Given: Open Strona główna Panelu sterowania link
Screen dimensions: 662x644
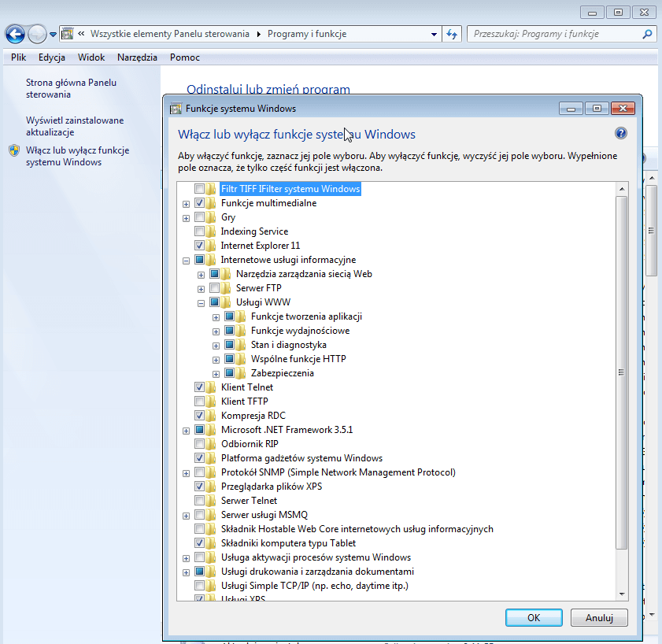Looking at the screenshot, I should (71, 89).
